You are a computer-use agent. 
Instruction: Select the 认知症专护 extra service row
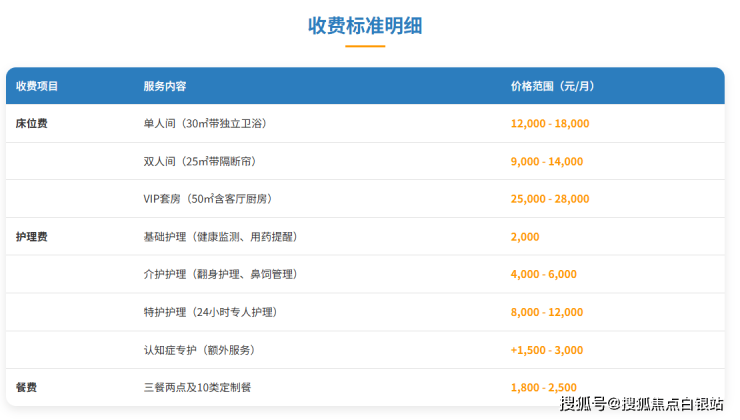tap(199, 350)
